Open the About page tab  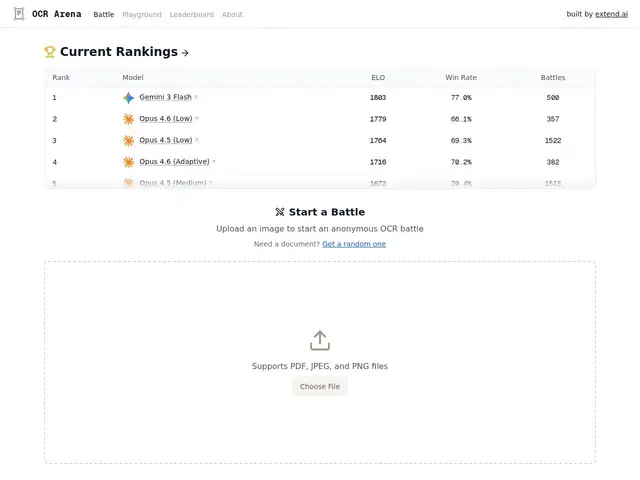pos(232,14)
